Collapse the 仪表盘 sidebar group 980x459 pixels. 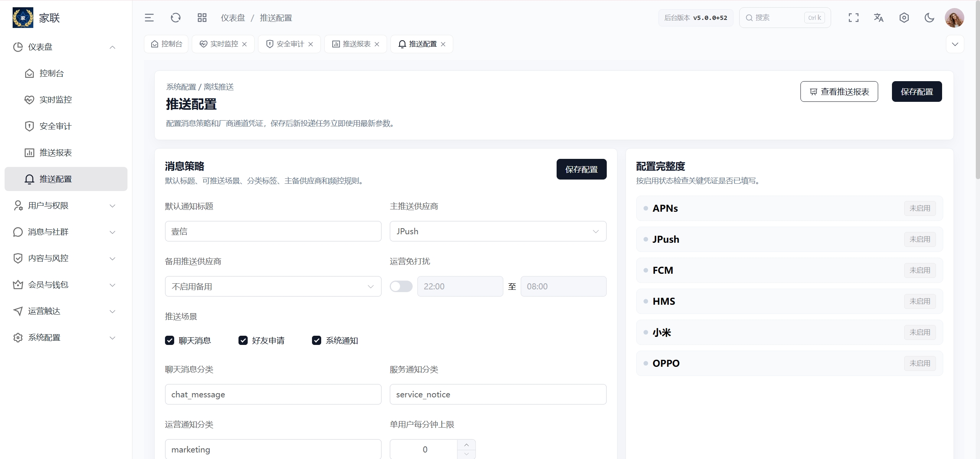(x=113, y=47)
